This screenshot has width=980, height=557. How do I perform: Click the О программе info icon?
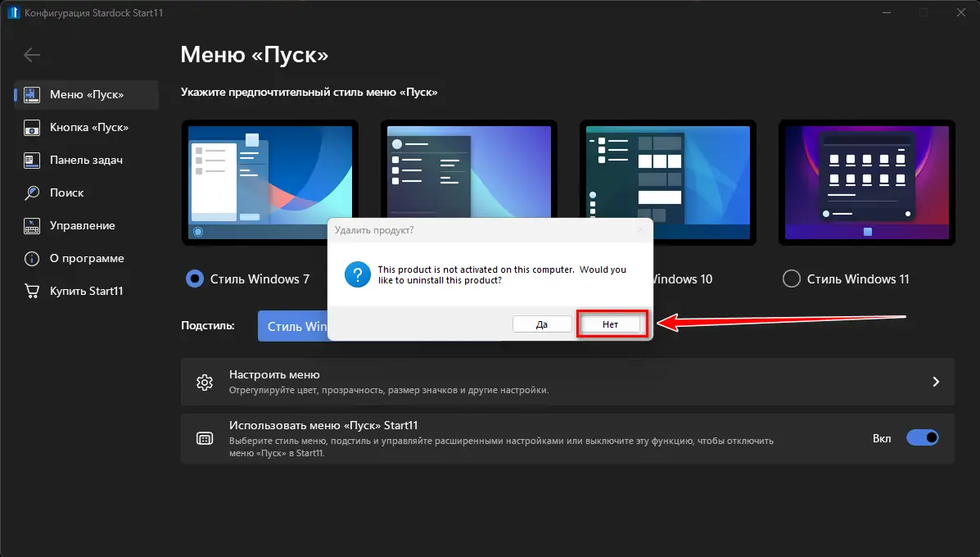click(31, 258)
